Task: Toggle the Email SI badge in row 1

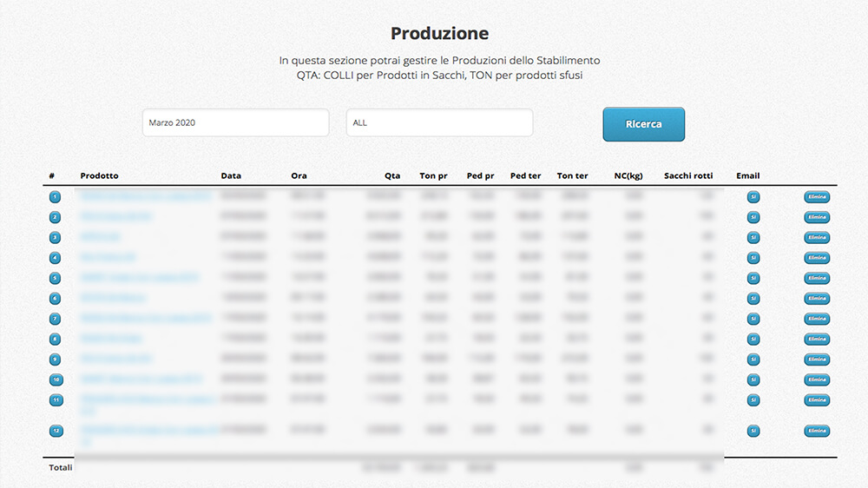Action: coord(753,197)
